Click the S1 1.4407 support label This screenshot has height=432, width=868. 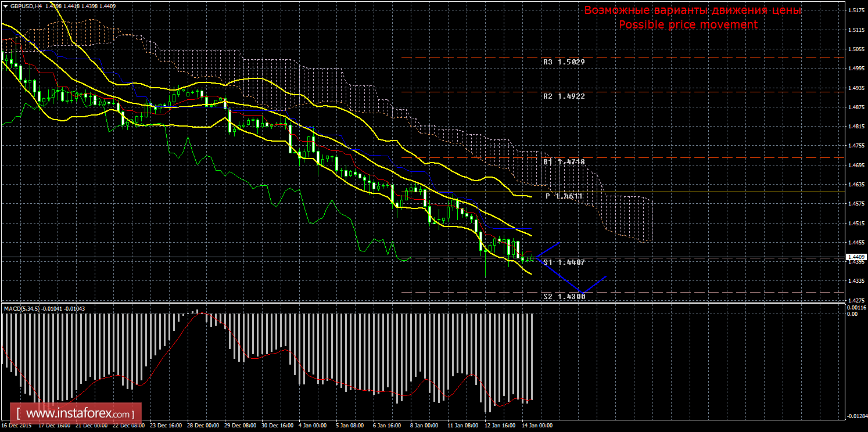click(x=563, y=262)
